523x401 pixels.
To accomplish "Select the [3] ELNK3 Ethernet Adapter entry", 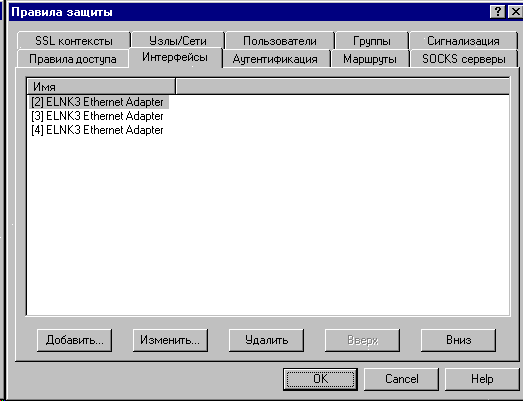I will [x=98, y=116].
